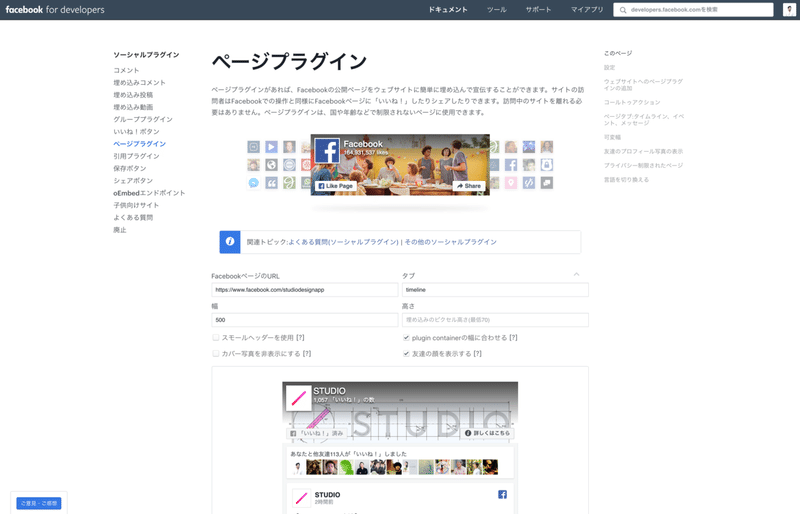Image resolution: width=800 pixels, height=514 pixels.
Task: Click the ご意見・ご感想 feedback button
Action: pos(39,503)
